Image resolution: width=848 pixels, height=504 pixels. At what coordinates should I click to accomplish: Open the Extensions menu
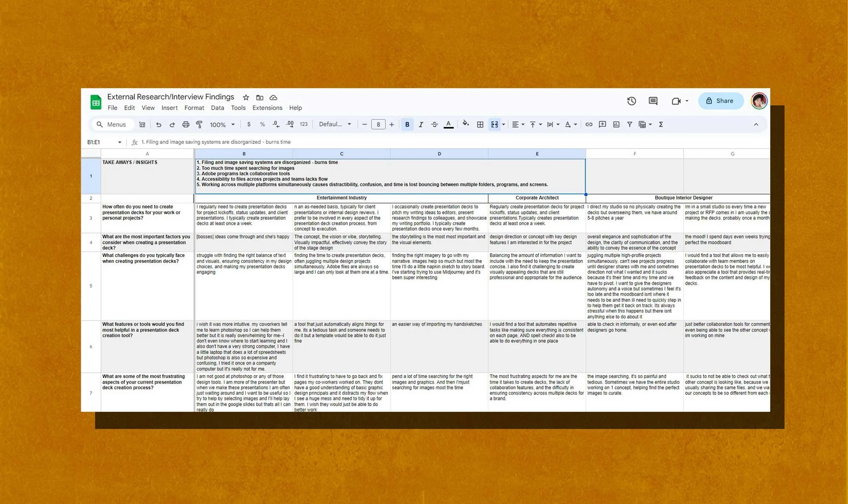point(267,108)
